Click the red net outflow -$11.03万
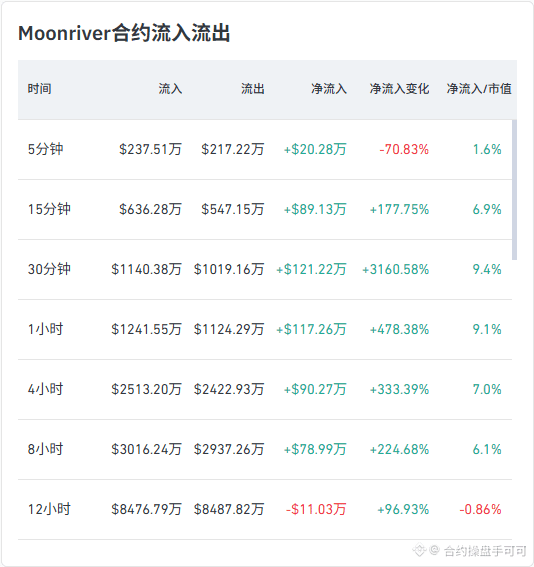Image resolution: width=534 pixels, height=567 pixels. [316, 510]
